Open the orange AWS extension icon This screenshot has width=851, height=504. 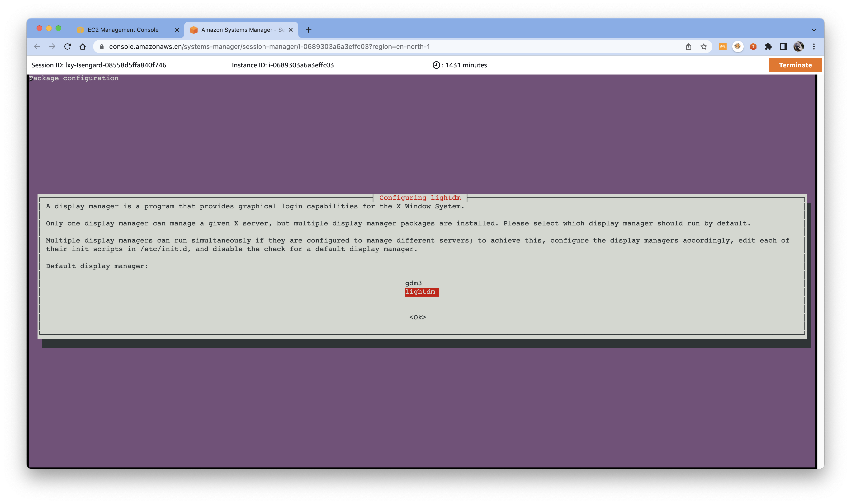[723, 47]
